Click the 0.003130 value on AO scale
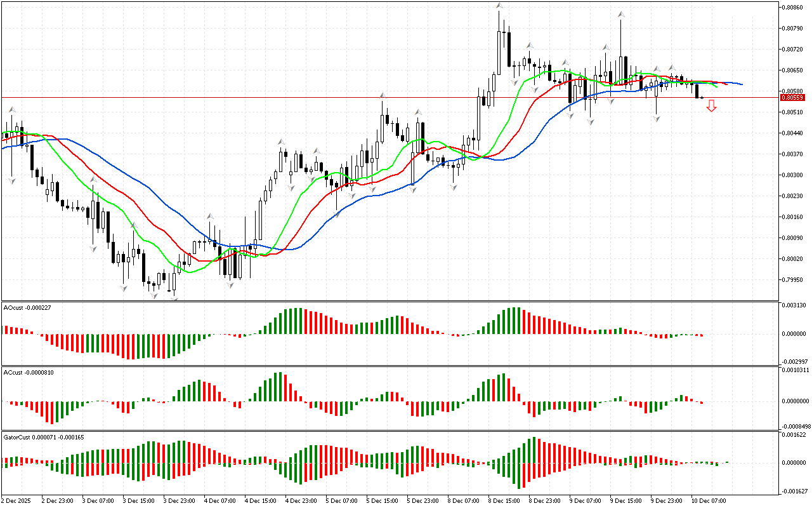 click(x=795, y=305)
